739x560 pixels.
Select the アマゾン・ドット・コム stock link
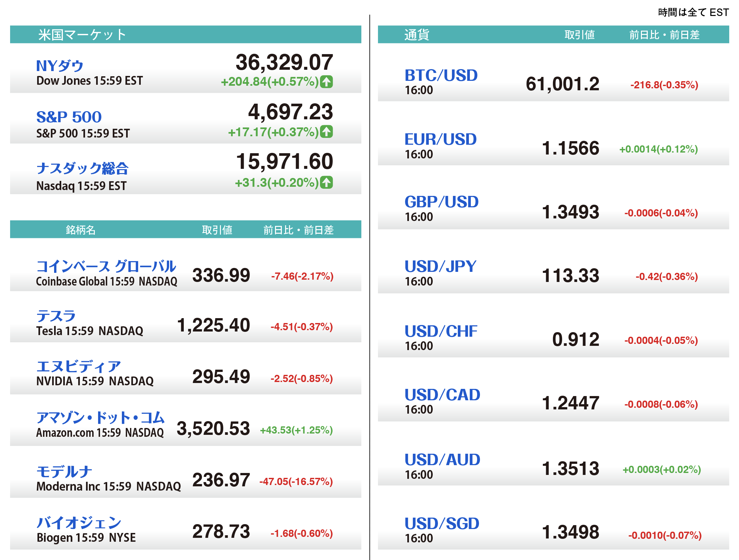pyautogui.click(x=100, y=418)
